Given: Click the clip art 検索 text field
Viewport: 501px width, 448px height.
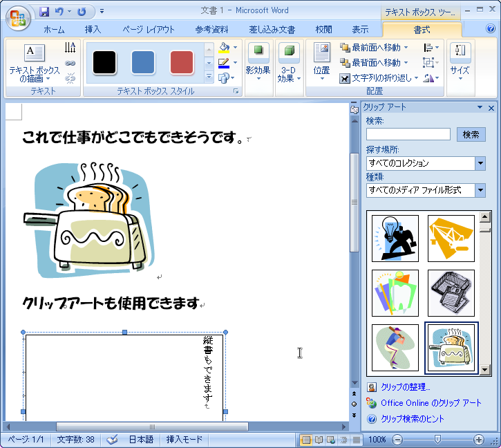Looking at the screenshot, I should 408,134.
